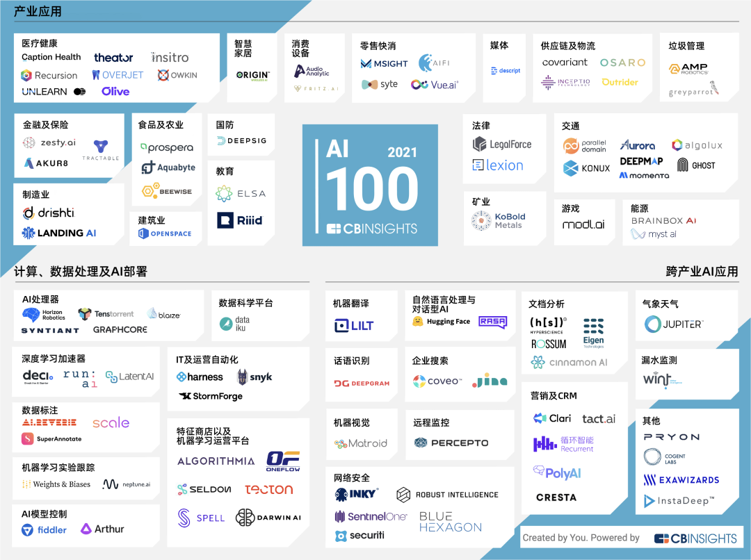This screenshot has height=560, width=751.
Task: Select the Aurora logo under transportation
Action: point(638,145)
